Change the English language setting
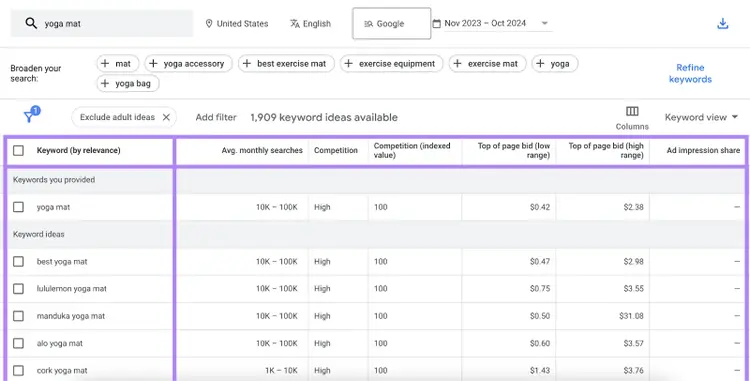Viewport: 750px width, 381px height. pos(310,23)
